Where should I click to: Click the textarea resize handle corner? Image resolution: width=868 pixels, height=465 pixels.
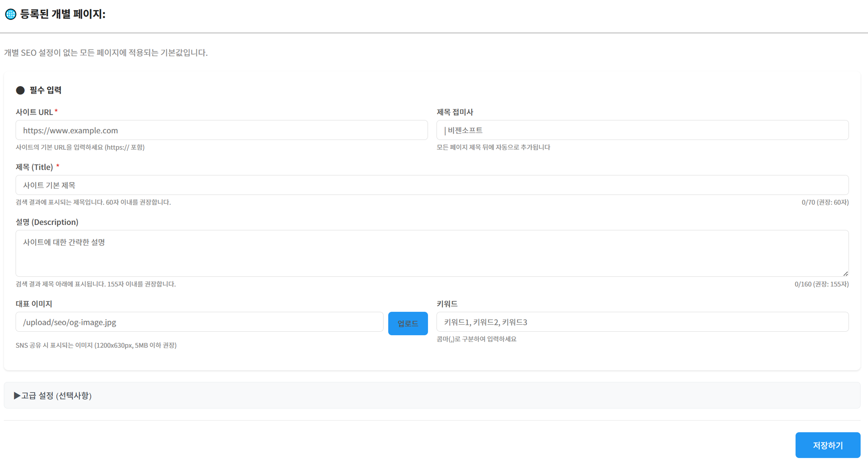pyautogui.click(x=845, y=274)
